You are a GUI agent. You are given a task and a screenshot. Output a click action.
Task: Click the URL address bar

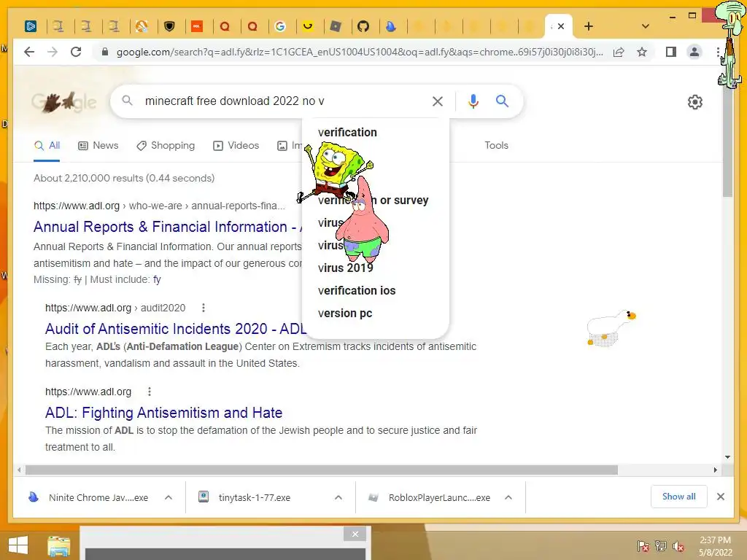coord(360,52)
